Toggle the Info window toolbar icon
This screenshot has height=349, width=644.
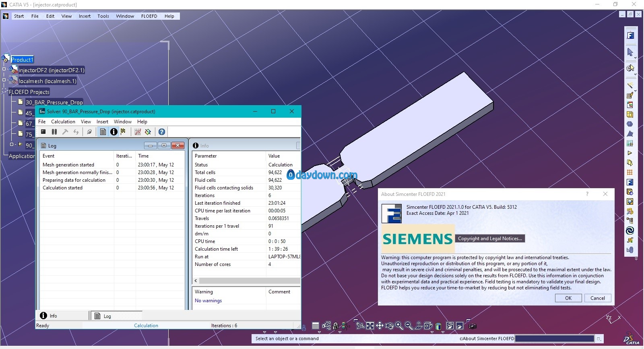[114, 132]
